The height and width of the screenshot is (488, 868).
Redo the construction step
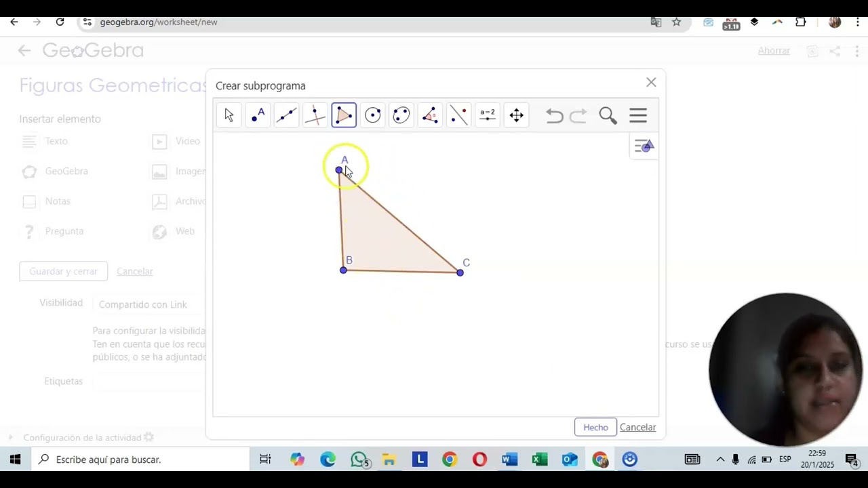[x=578, y=116]
